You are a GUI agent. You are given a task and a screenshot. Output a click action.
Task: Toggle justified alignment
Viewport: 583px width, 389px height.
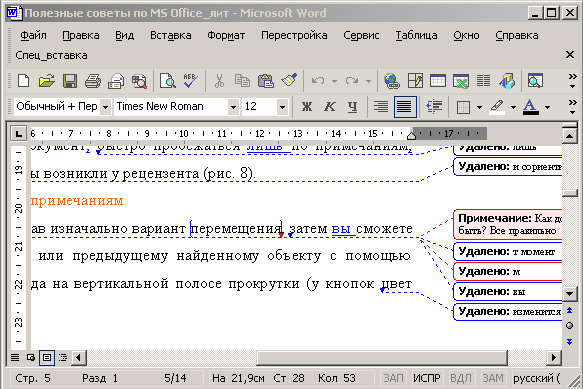coord(404,107)
